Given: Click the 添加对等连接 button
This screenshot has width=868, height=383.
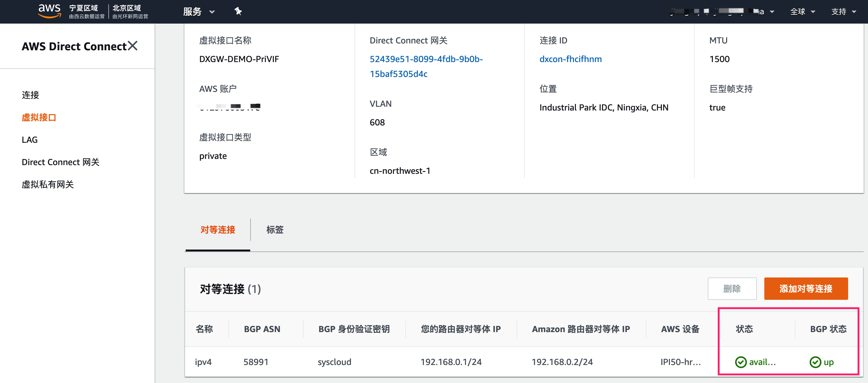Looking at the screenshot, I should pos(806,289).
